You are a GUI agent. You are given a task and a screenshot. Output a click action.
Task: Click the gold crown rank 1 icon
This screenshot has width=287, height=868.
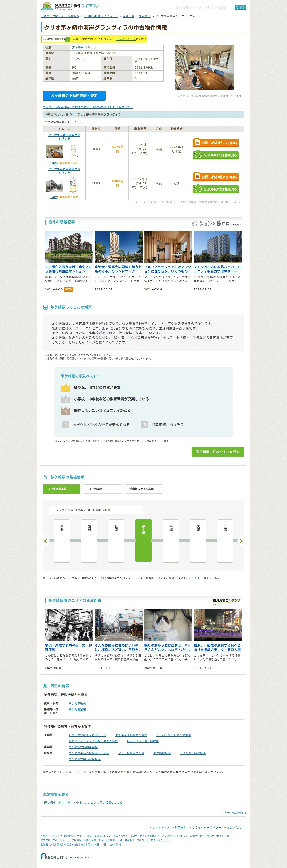[65, 388]
